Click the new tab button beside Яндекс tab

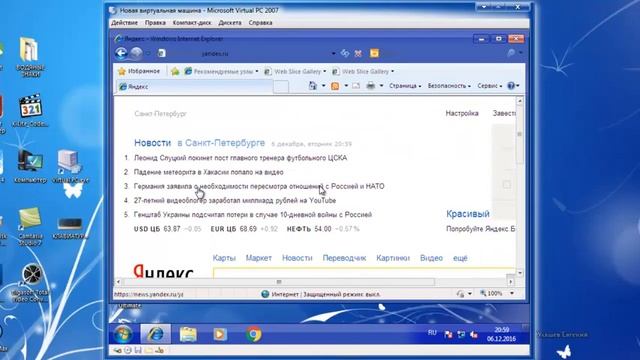click(x=281, y=87)
